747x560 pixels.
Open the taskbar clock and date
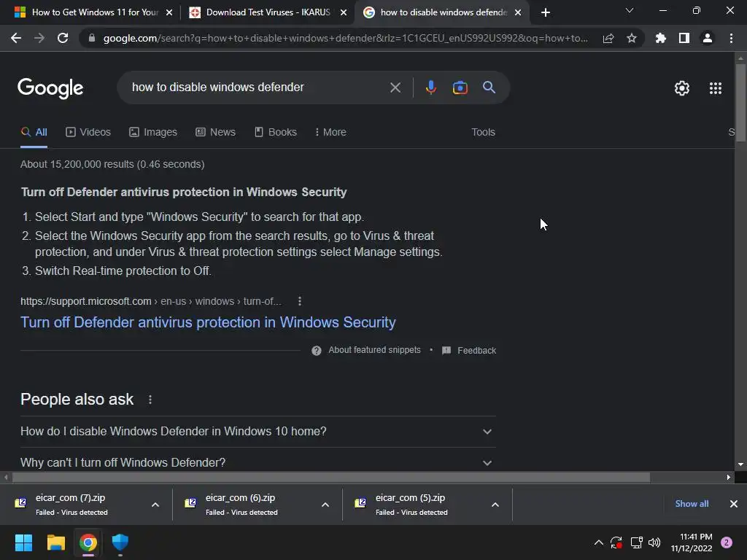tap(692, 542)
